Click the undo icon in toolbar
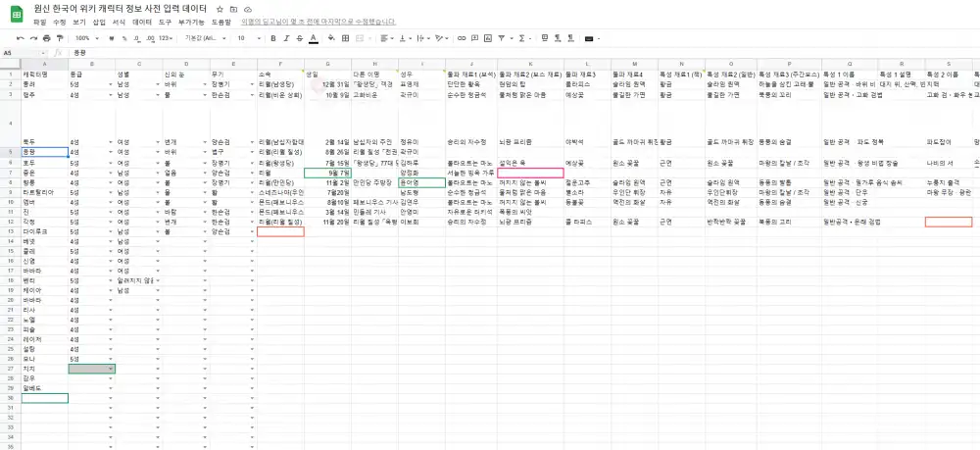Image resolution: width=980 pixels, height=450 pixels. [20, 38]
